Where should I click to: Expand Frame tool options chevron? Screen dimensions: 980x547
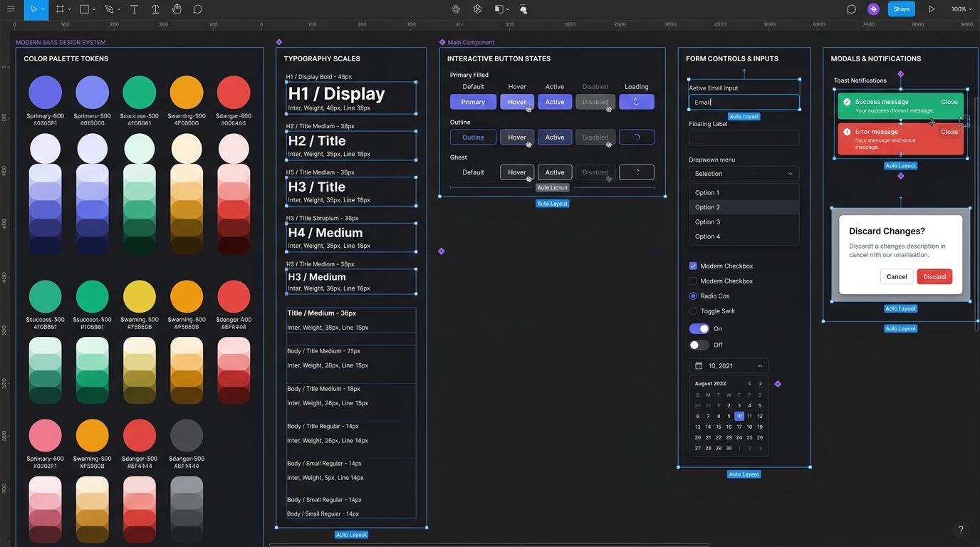tap(69, 9)
